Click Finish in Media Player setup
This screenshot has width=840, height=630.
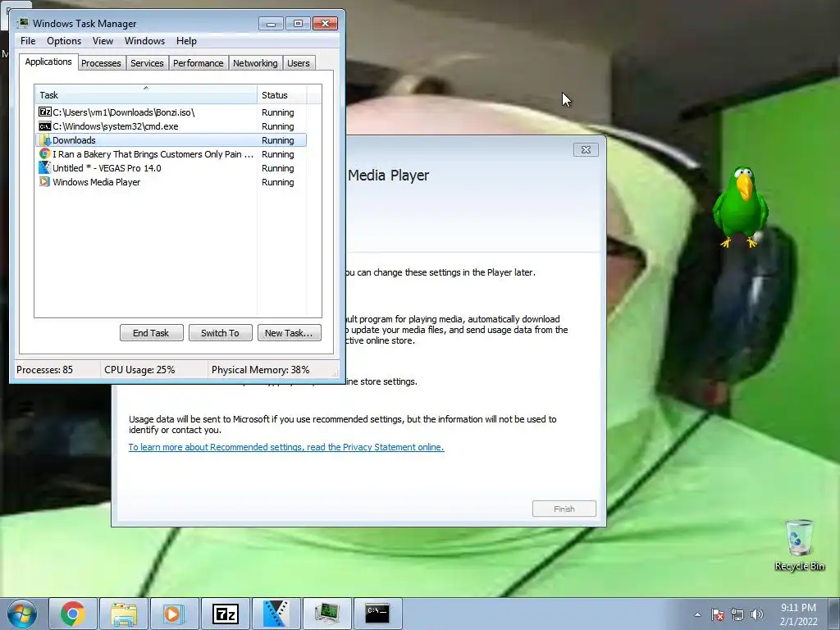point(564,509)
